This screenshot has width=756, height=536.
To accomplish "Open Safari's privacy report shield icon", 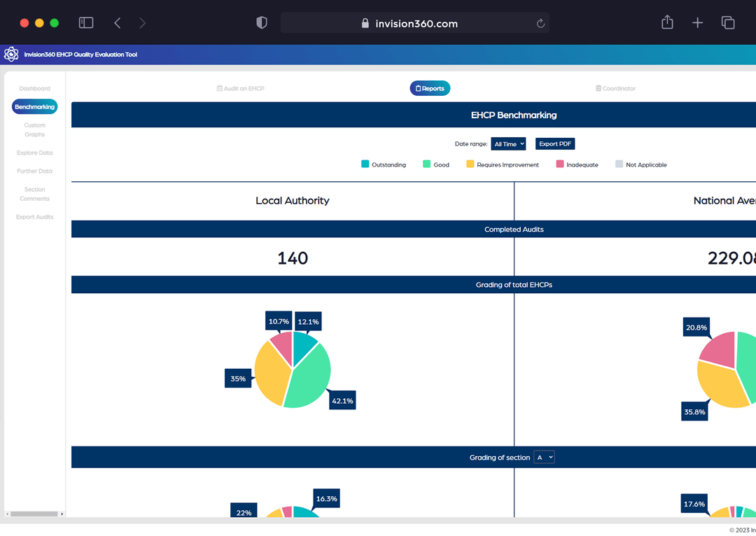I will click(x=261, y=22).
